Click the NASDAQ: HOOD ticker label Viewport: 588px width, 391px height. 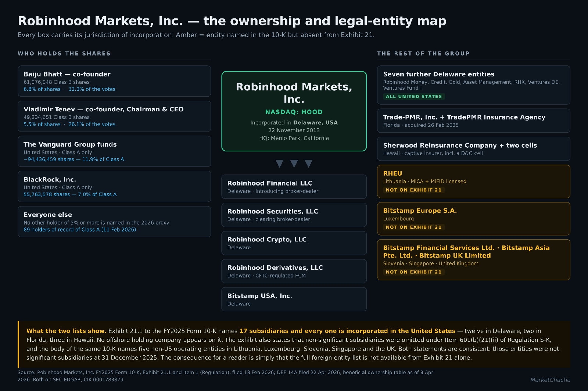(294, 112)
